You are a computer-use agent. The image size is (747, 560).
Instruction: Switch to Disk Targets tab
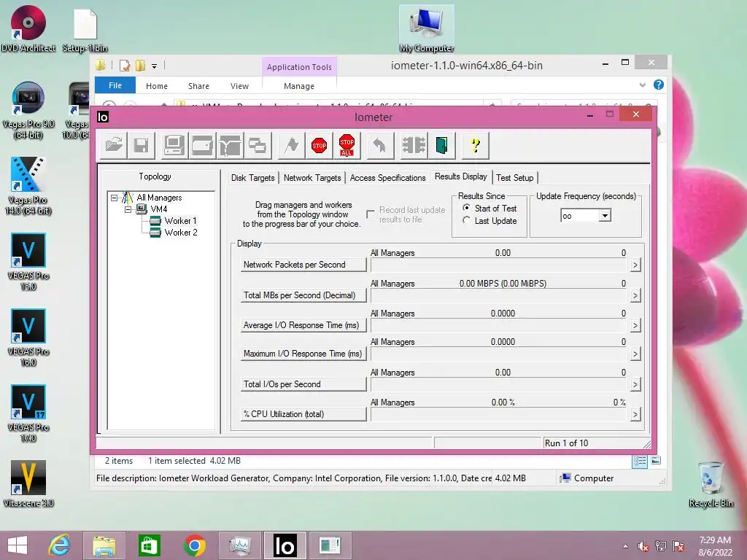[x=252, y=178]
